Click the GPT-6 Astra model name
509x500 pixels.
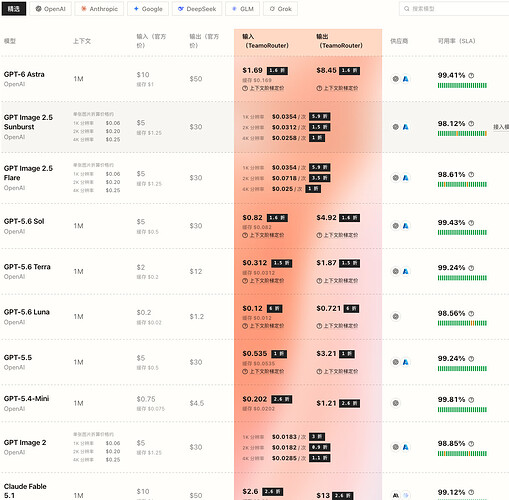pos(24,74)
